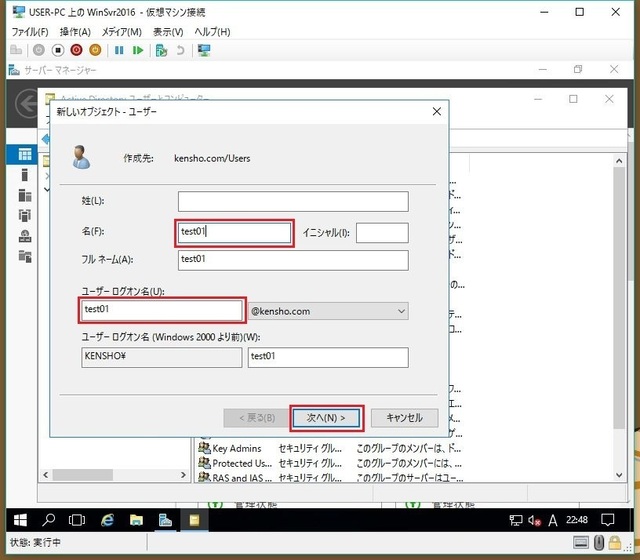Click the red Shut Down icon
640x560 pixels.
click(x=76, y=49)
